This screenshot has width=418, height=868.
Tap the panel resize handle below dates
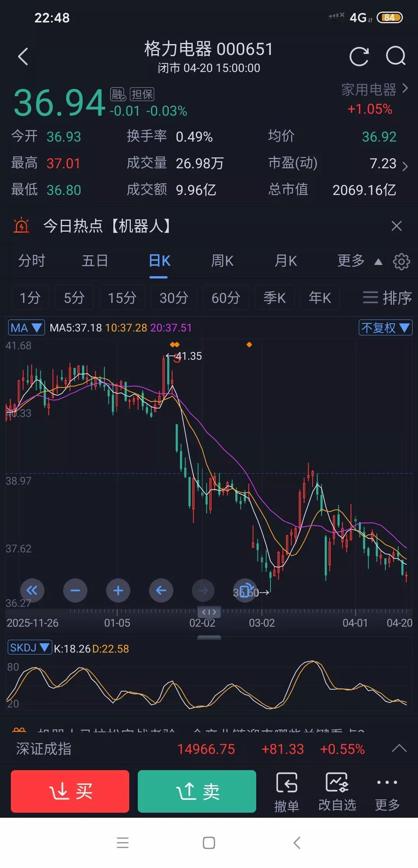(209, 637)
